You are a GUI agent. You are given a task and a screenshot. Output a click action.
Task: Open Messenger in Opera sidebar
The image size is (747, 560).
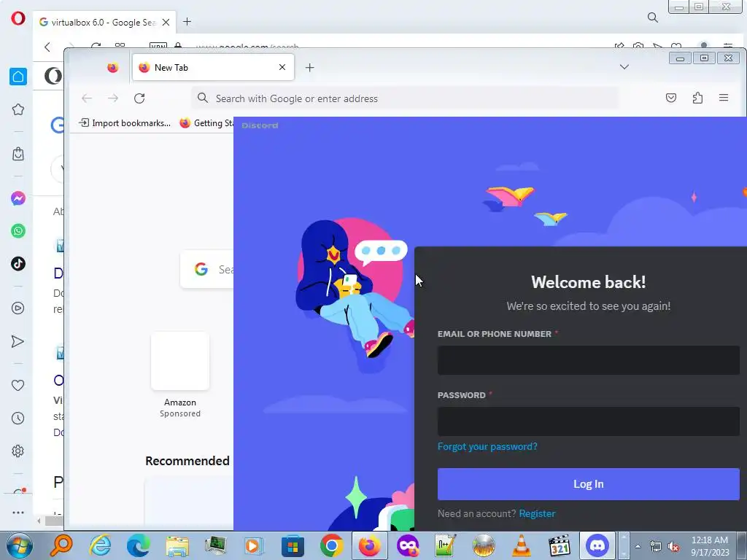click(x=18, y=198)
